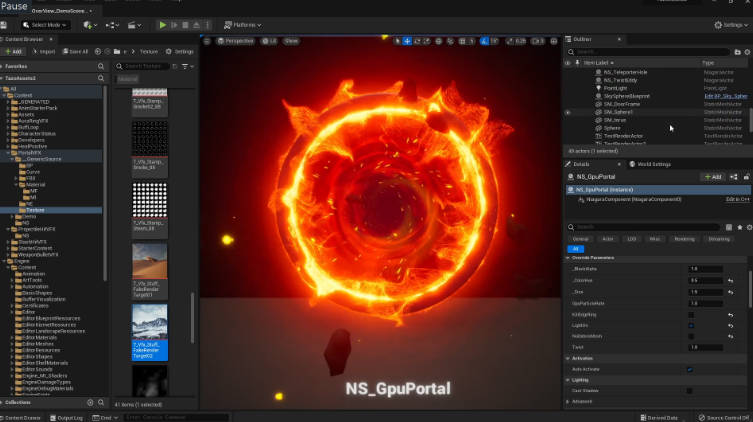Reset the _ColorHue parameter to default
This screenshot has height=422, width=753.
click(x=729, y=280)
